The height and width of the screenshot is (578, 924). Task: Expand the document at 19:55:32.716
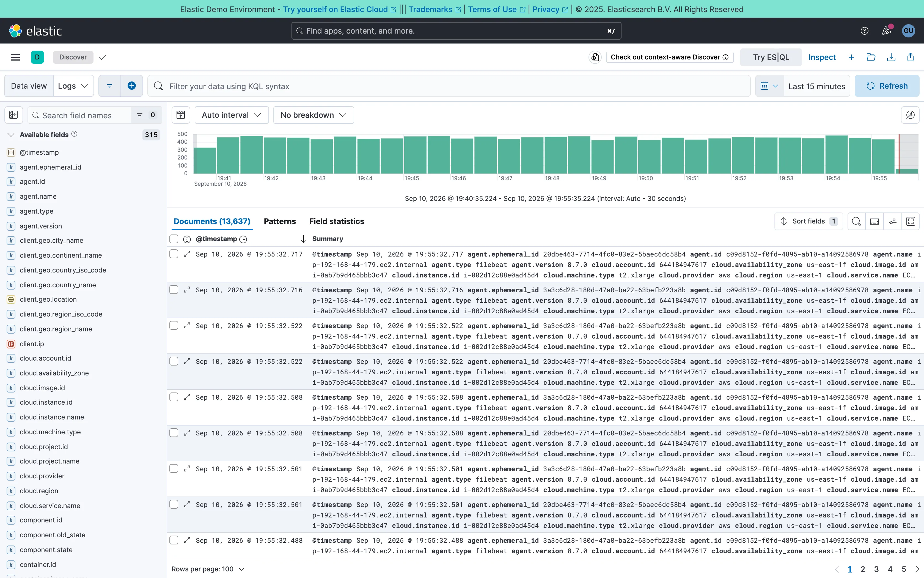[187, 290]
